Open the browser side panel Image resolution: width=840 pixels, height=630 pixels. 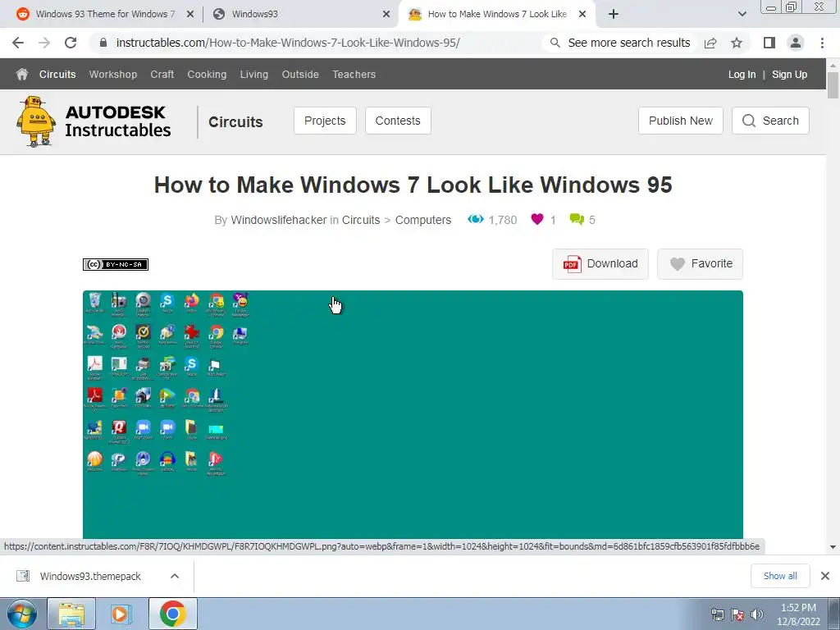pyautogui.click(x=769, y=43)
